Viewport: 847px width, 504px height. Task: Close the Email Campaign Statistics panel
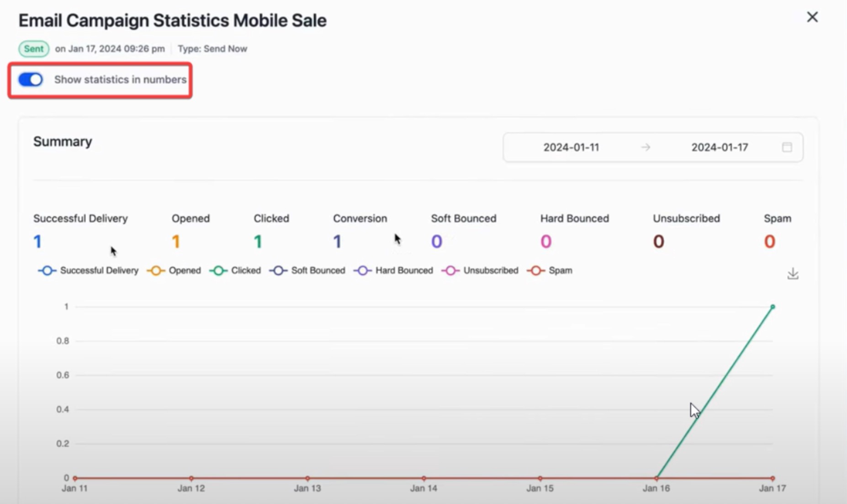(x=812, y=17)
